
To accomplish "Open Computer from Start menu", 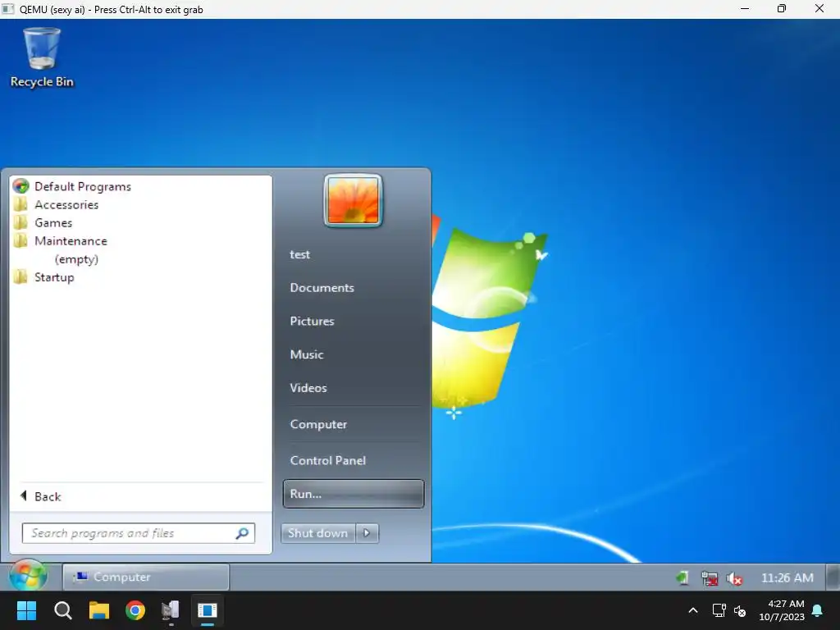I will 319,424.
